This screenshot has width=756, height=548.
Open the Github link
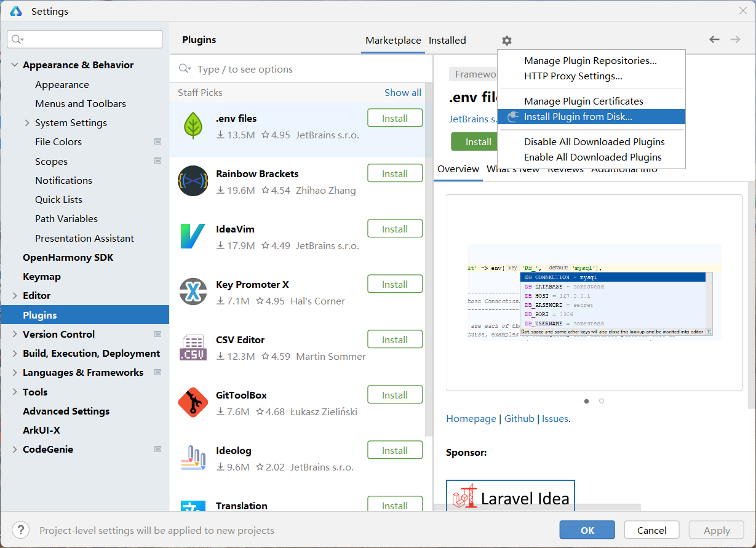point(519,419)
